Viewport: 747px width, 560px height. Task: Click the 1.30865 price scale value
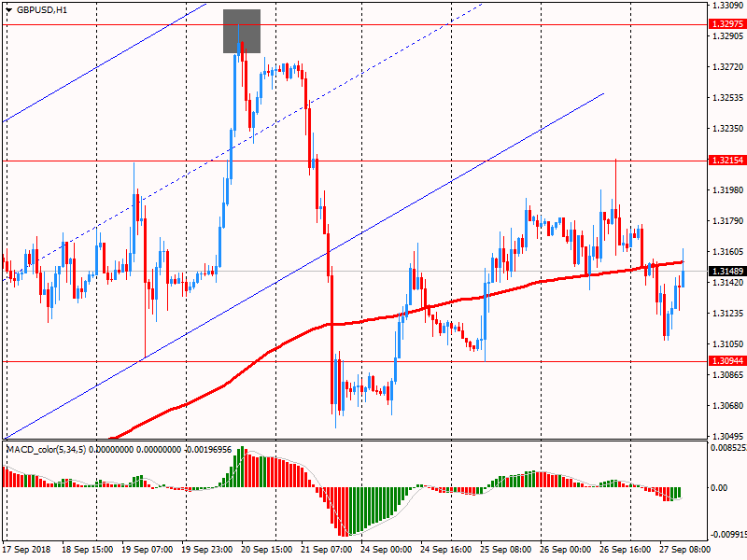728,375
